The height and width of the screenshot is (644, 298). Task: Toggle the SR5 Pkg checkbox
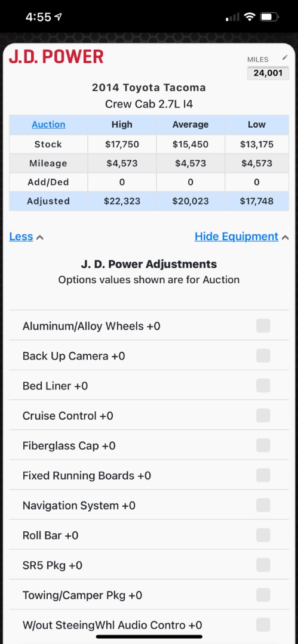[x=263, y=565]
